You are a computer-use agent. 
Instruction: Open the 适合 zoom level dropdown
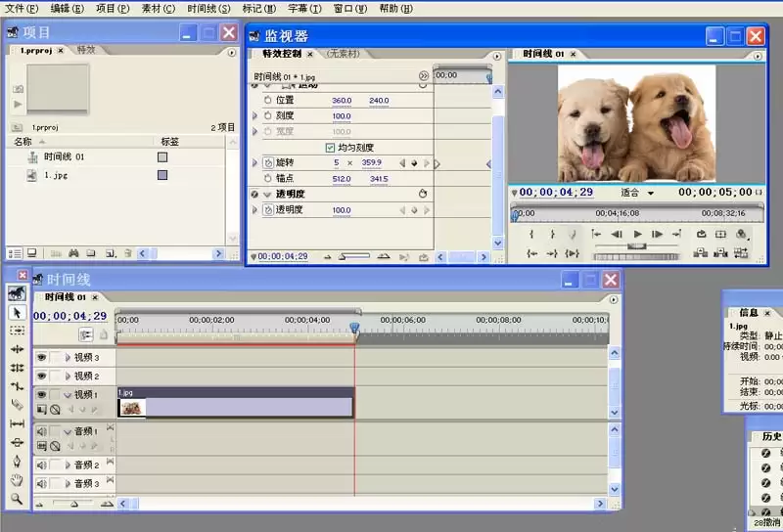coord(637,193)
